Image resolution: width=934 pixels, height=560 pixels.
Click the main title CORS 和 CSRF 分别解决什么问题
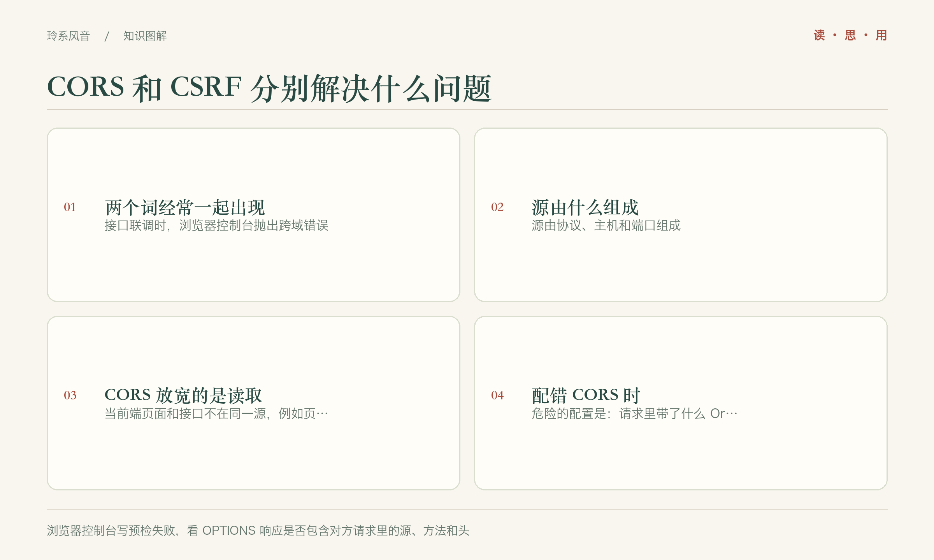pyautogui.click(x=269, y=88)
